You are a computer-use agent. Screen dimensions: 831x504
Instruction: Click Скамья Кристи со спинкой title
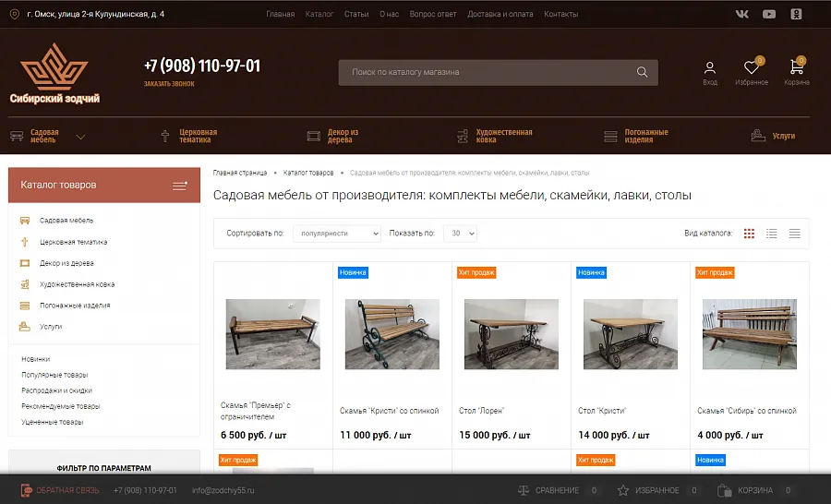click(x=390, y=411)
